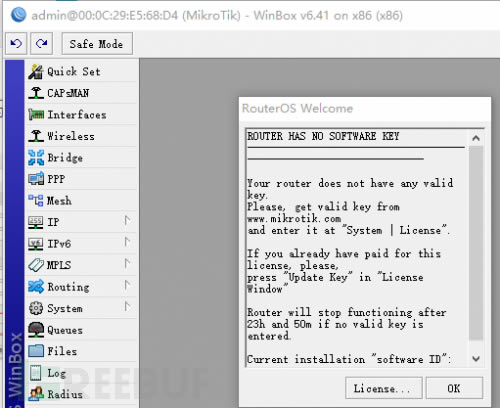Click the MPLS tag icon
The height and width of the screenshot is (408, 500).
[36, 265]
